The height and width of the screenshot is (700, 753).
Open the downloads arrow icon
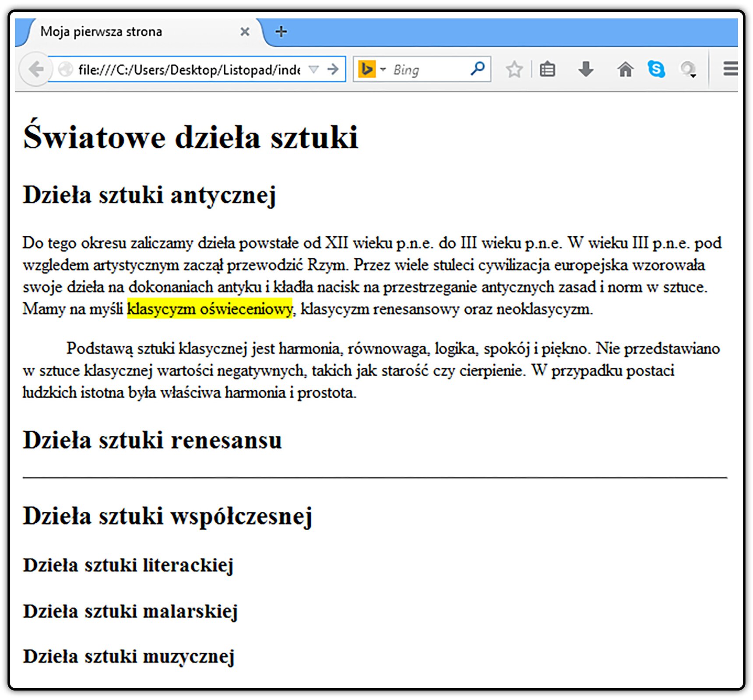[x=585, y=69]
